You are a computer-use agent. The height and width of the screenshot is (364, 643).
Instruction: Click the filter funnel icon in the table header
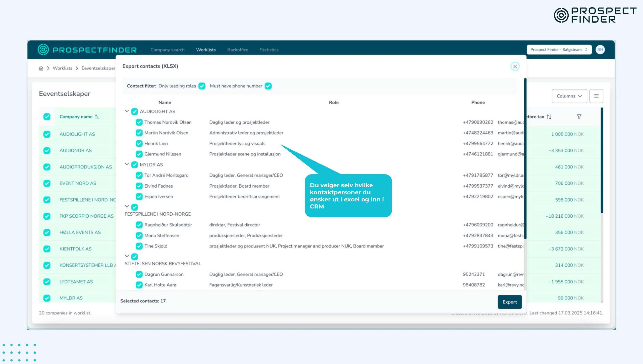point(579,117)
